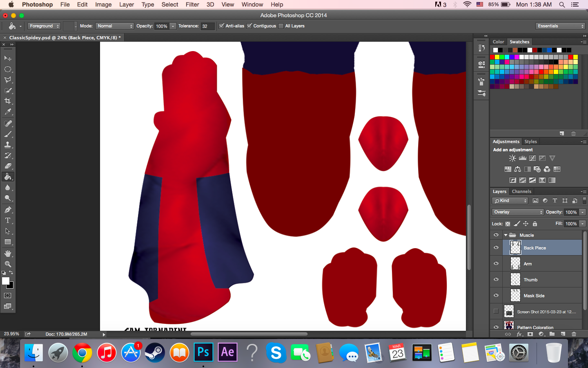
Task: Hide the Back Piece layer
Action: [496, 248]
